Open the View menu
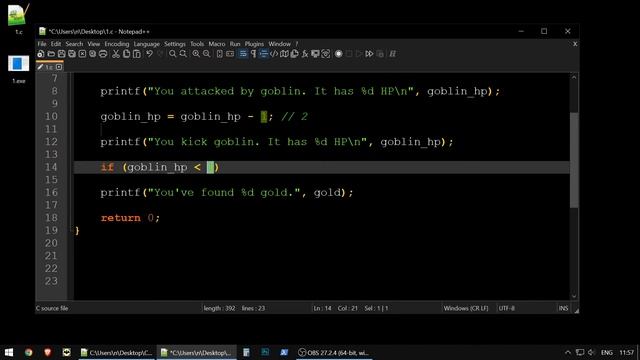Viewport: 640px width, 360px height. click(93, 44)
